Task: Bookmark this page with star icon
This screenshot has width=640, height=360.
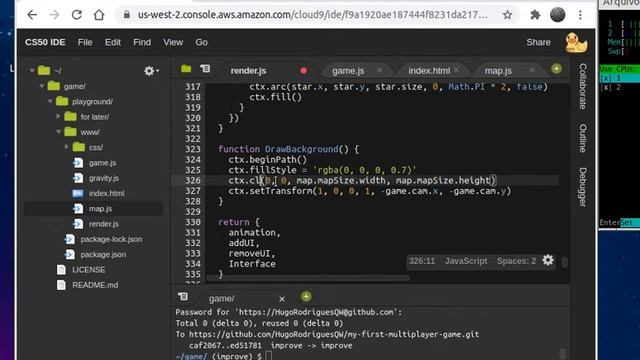Action: 507,15
